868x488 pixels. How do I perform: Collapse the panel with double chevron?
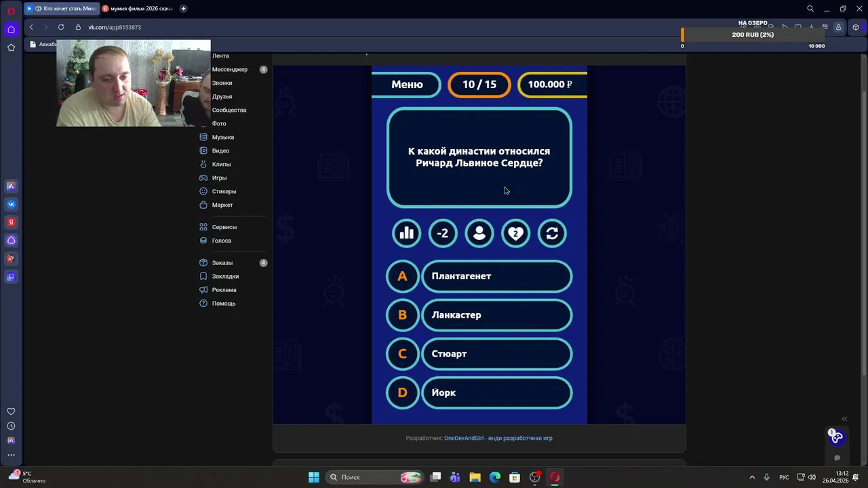(844, 419)
